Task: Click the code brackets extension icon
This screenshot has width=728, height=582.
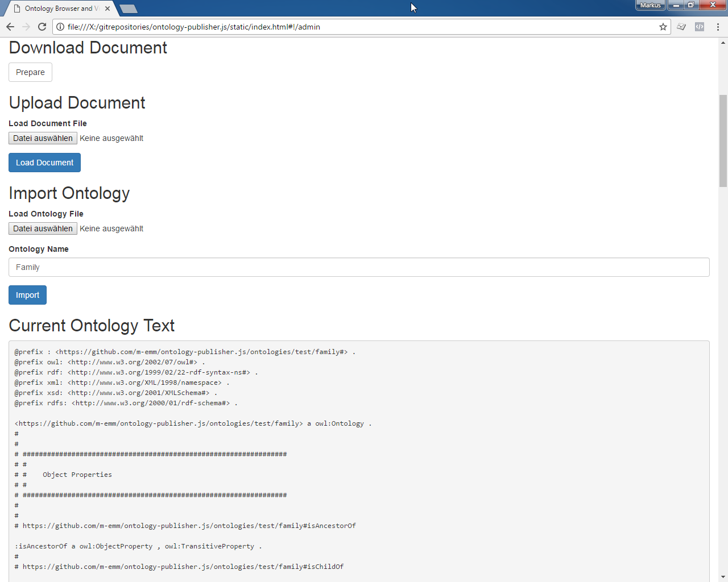Action: [x=700, y=27]
